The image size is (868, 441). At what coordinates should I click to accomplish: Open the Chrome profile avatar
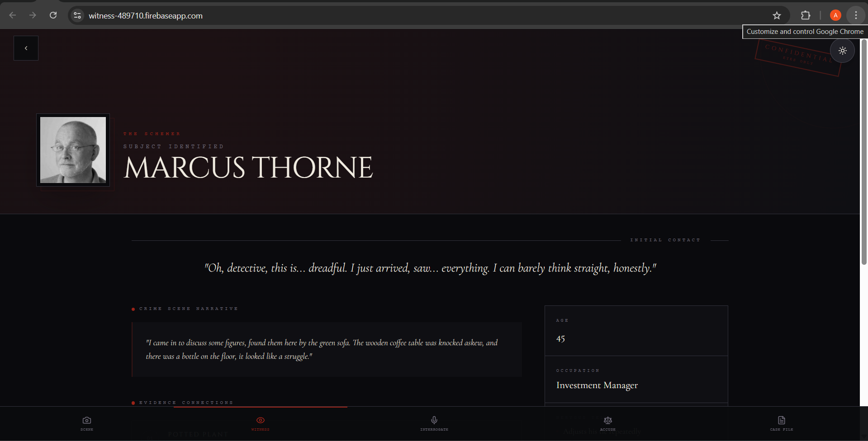(x=835, y=15)
